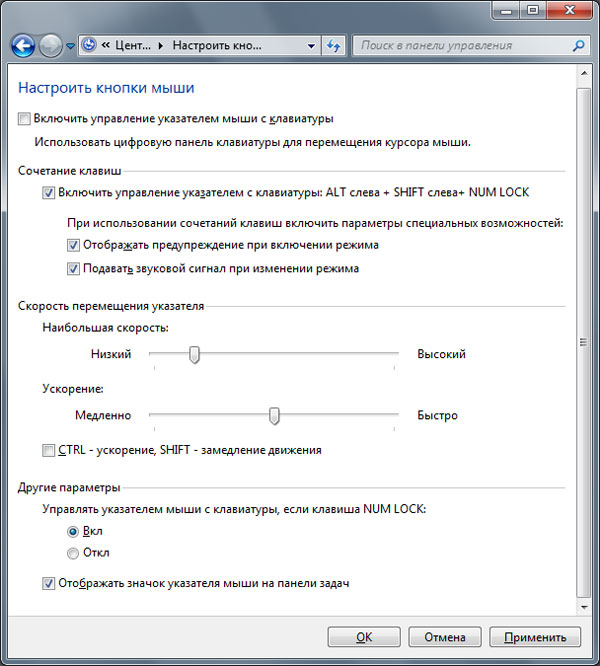600x666 pixels.
Task: Click the Ускорение slider thumb
Action: (x=274, y=416)
